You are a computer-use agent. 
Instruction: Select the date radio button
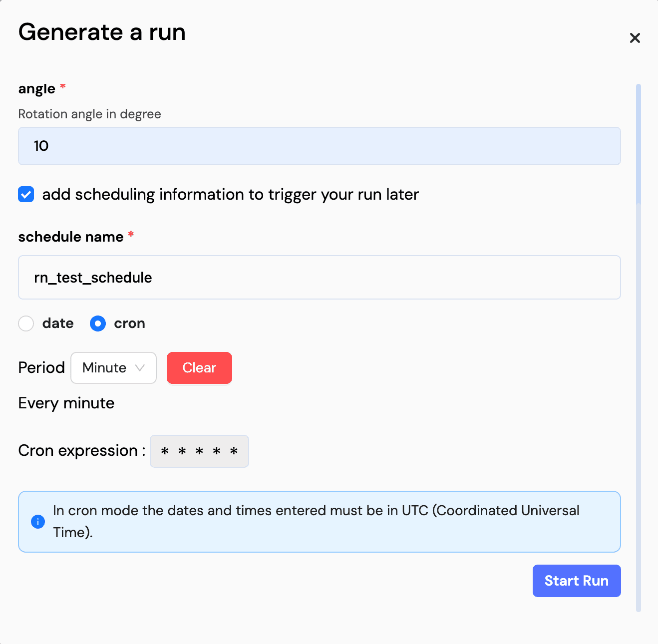[x=25, y=323]
